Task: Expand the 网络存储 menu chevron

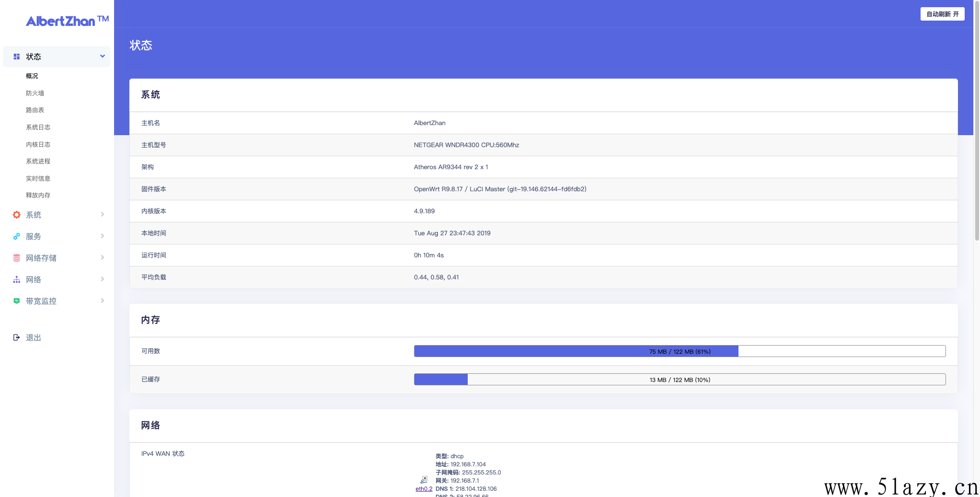Action: click(103, 257)
